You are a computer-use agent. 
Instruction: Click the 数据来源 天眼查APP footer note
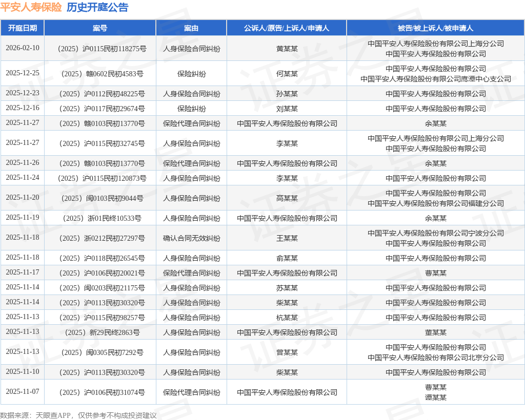tap(78, 415)
